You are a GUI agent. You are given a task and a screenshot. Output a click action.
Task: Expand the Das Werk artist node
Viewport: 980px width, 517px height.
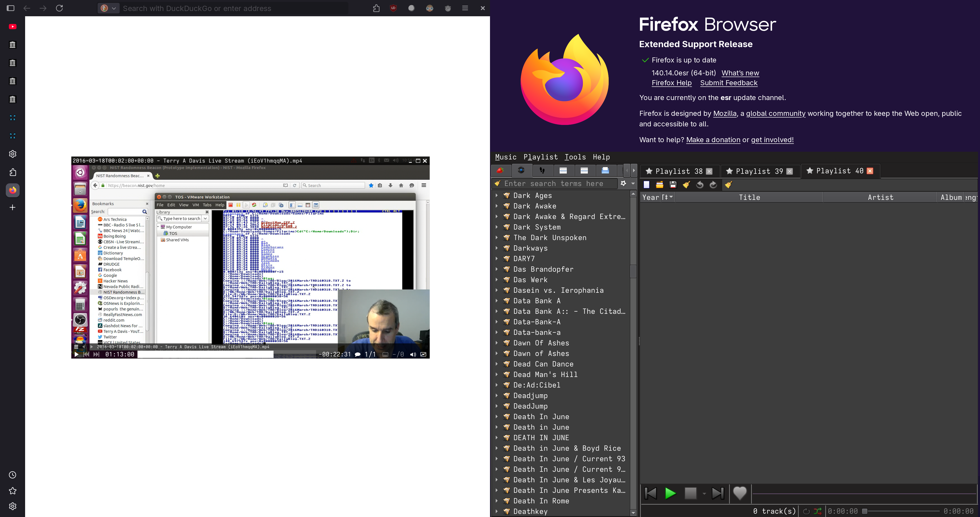[496, 280]
